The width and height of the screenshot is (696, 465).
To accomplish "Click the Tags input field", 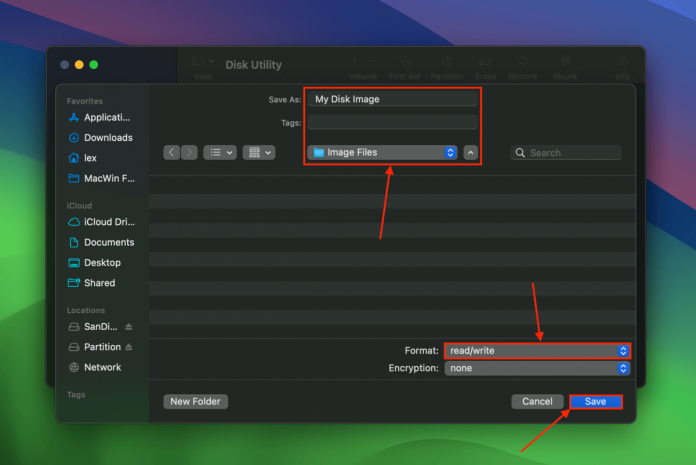I will (392, 122).
